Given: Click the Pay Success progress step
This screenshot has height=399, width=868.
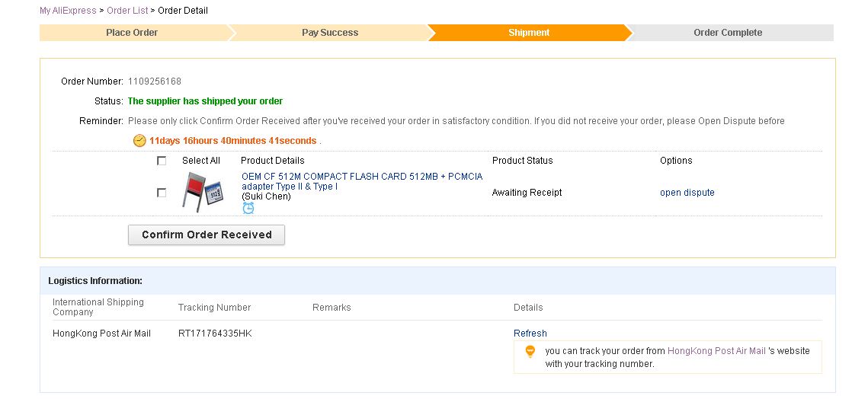Looking at the screenshot, I should [x=329, y=33].
